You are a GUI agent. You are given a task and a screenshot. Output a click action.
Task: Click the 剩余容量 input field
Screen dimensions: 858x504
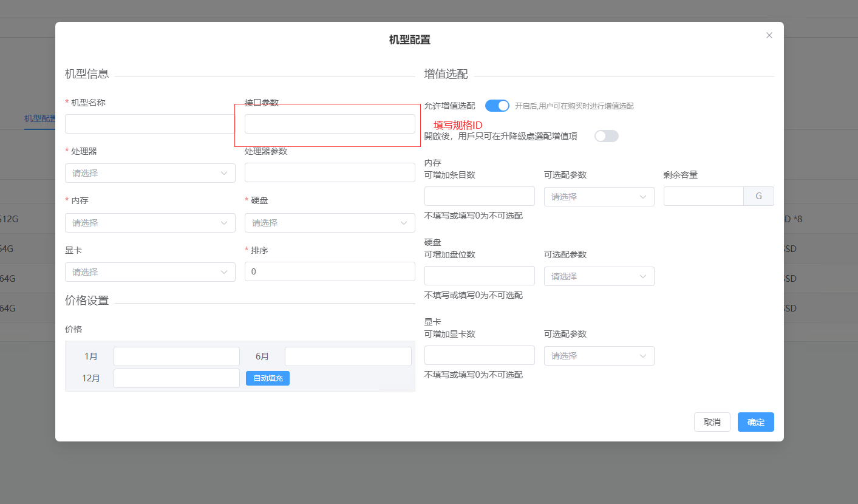(x=704, y=196)
